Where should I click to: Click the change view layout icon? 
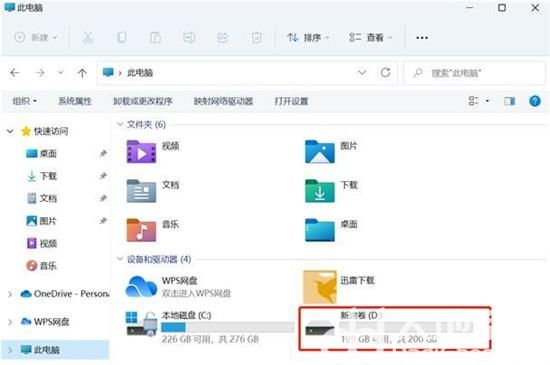[473, 101]
